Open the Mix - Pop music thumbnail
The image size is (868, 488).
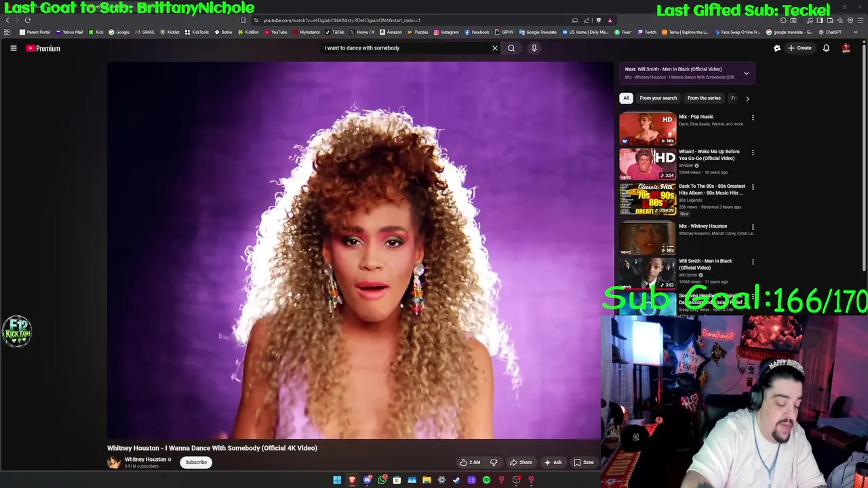click(x=648, y=129)
